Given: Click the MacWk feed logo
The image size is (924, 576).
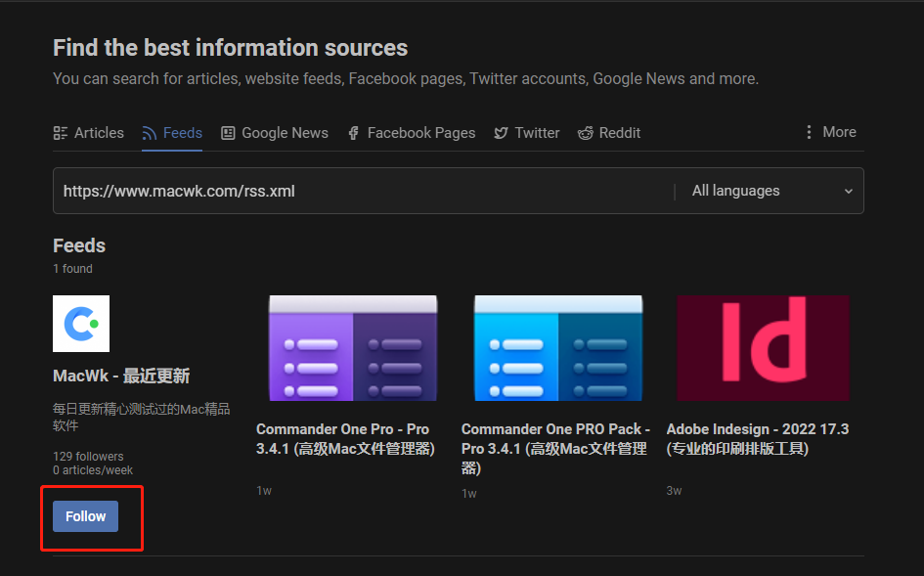Looking at the screenshot, I should (81, 324).
